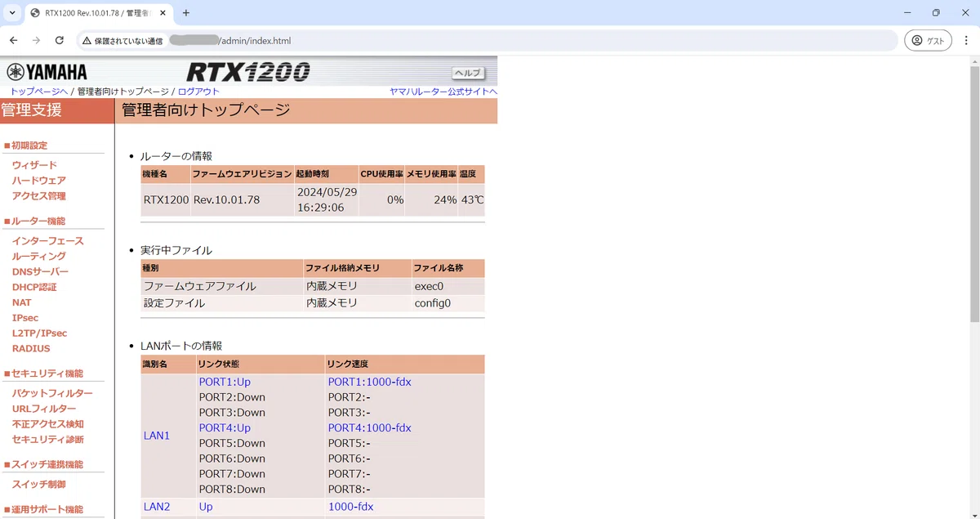Select the 設定ファイル row label
The height and width of the screenshot is (519, 980).
tap(174, 303)
